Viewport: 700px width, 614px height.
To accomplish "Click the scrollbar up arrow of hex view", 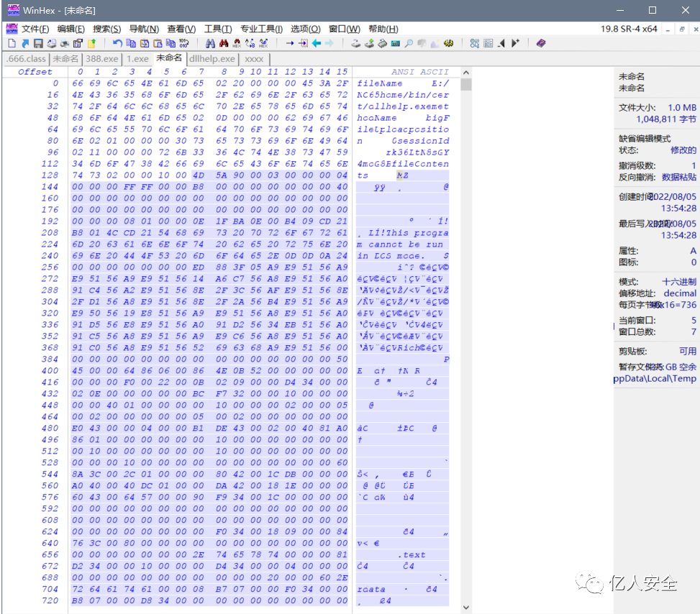I will (466, 73).
